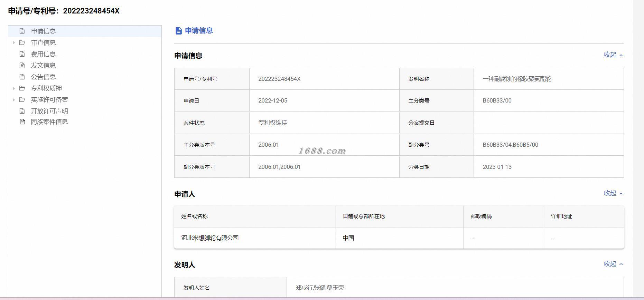Expand the 审查信息 tree node arrow
This screenshot has width=644, height=300.
(14, 42)
